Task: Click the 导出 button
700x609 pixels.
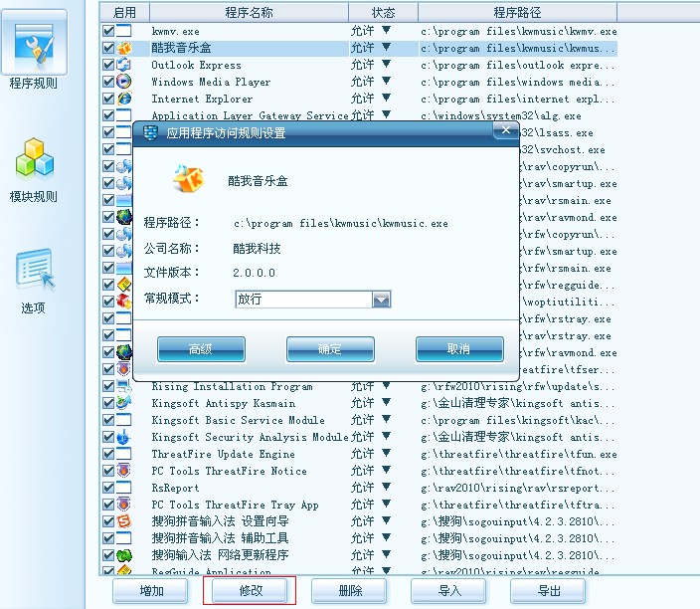Action: pos(548,591)
